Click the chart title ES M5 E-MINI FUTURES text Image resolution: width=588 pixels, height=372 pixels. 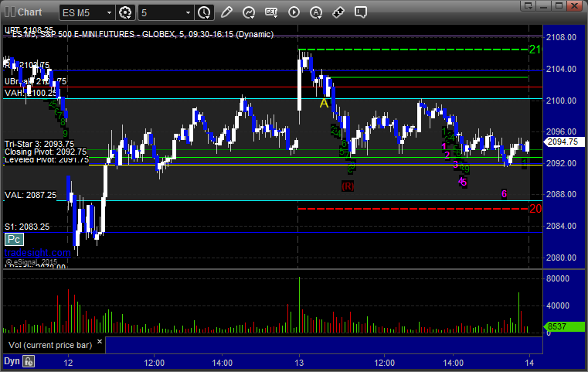142,34
